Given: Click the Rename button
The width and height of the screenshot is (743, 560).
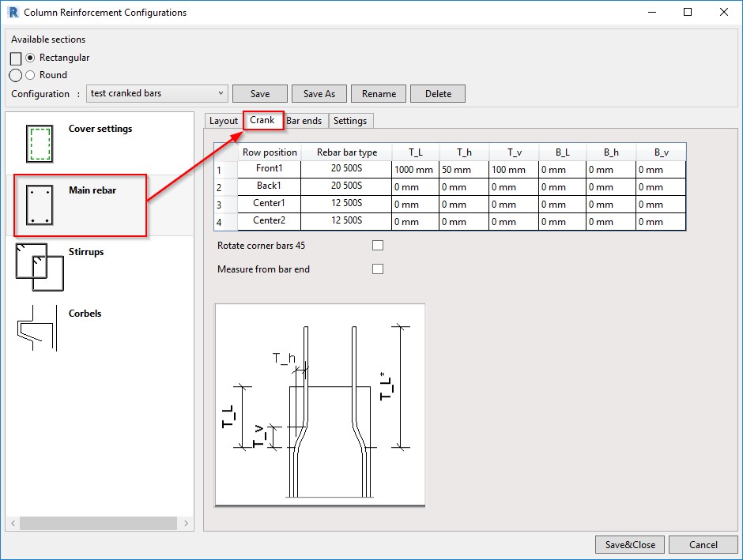Looking at the screenshot, I should (x=379, y=94).
